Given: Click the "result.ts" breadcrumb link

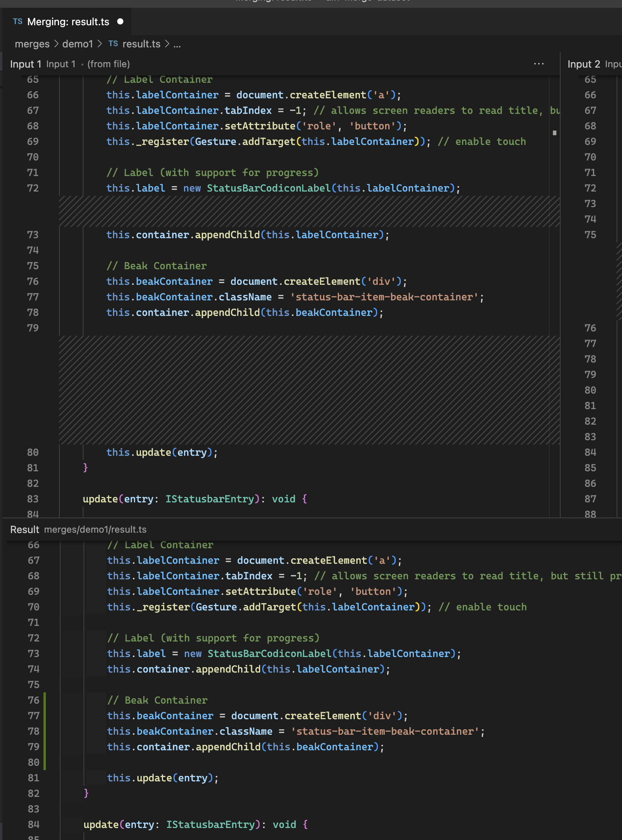Looking at the screenshot, I should pyautogui.click(x=141, y=44).
